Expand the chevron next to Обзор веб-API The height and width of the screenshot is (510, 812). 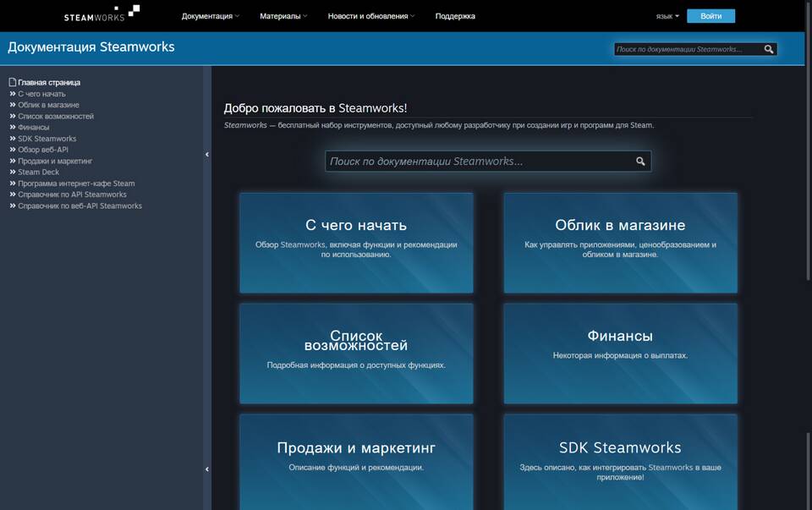(x=13, y=149)
